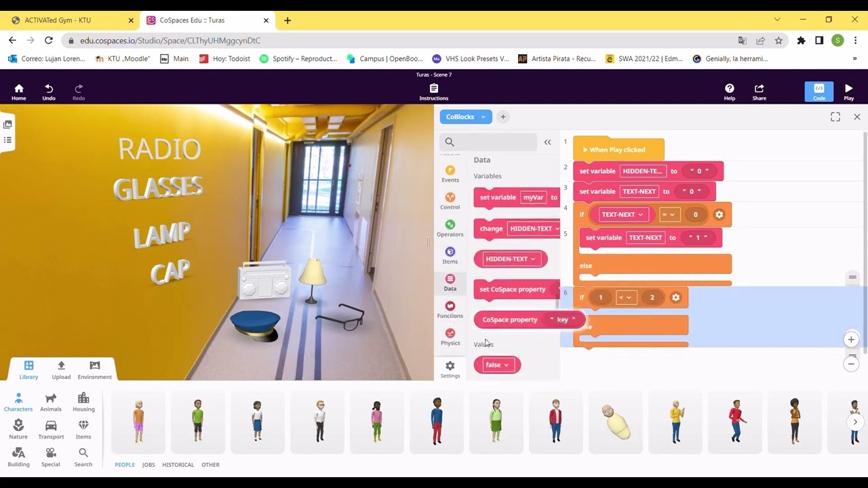Screen dimensions: 868x488
Task: Open myVar dropdown in set variable block
Action: coord(534,197)
